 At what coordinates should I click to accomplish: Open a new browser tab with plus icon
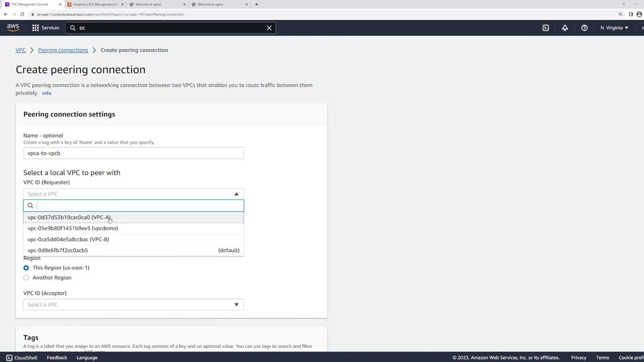[x=256, y=5]
